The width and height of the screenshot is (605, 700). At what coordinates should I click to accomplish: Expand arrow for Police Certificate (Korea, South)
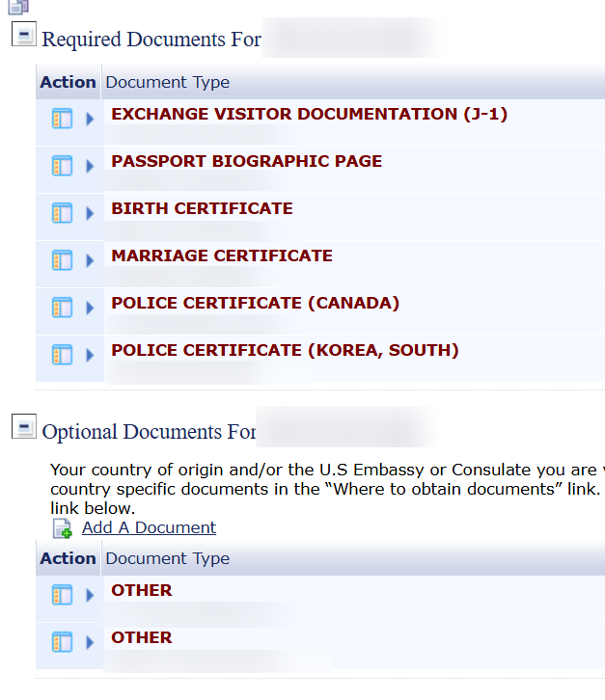pos(90,356)
